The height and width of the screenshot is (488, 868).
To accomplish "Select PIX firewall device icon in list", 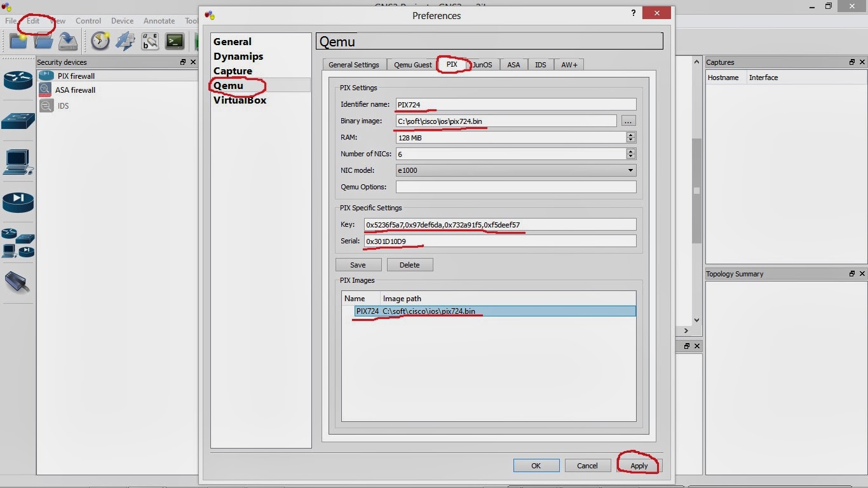I will point(46,76).
